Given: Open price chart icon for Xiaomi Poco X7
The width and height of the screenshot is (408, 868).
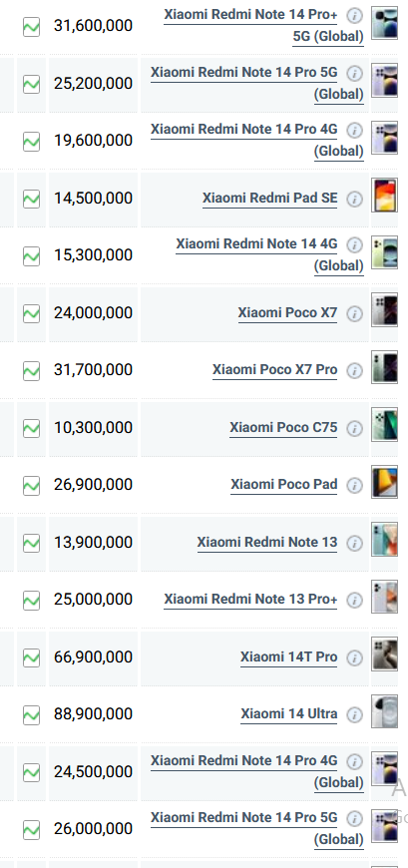Looking at the screenshot, I should (31, 313).
